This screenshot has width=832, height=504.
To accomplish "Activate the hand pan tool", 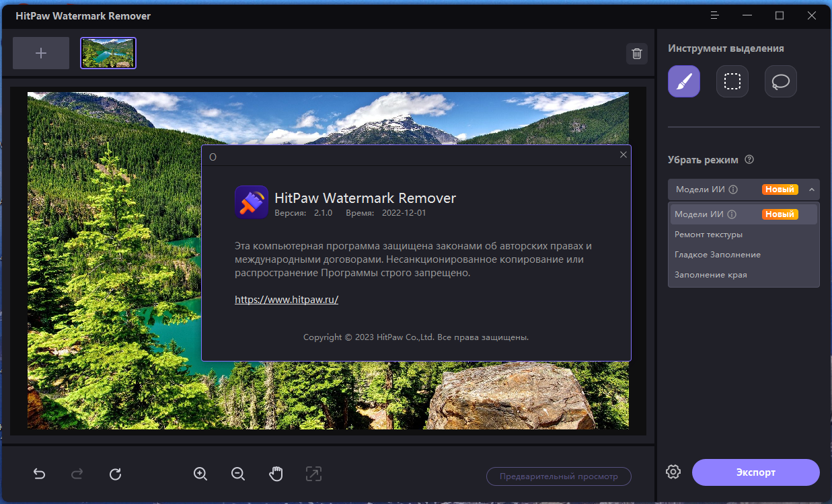I will [x=276, y=474].
